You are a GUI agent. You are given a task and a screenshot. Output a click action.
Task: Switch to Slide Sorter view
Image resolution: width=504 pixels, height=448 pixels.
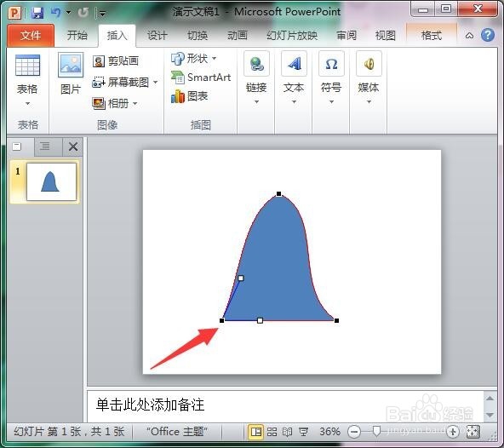pos(272,432)
